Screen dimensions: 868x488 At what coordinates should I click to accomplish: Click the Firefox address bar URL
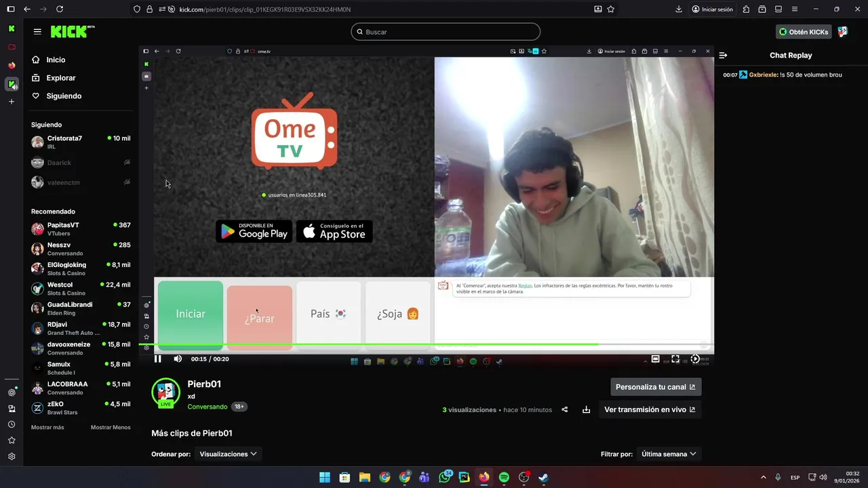265,9
